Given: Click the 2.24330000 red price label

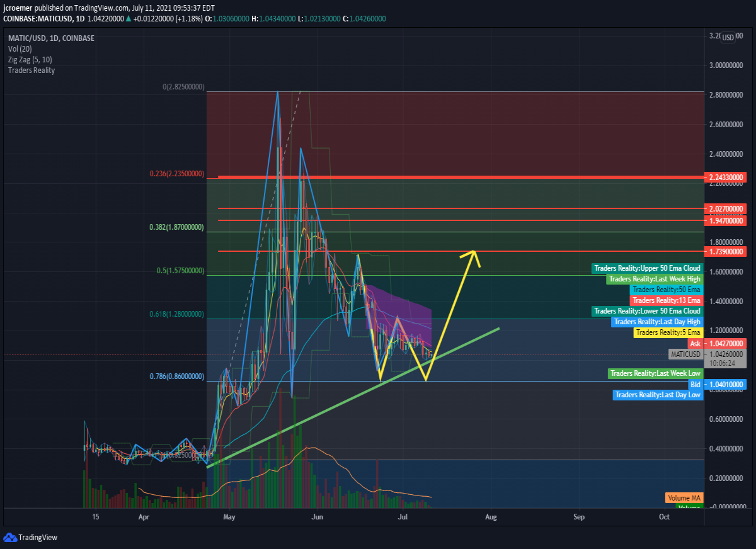Looking at the screenshot, I should point(726,178).
